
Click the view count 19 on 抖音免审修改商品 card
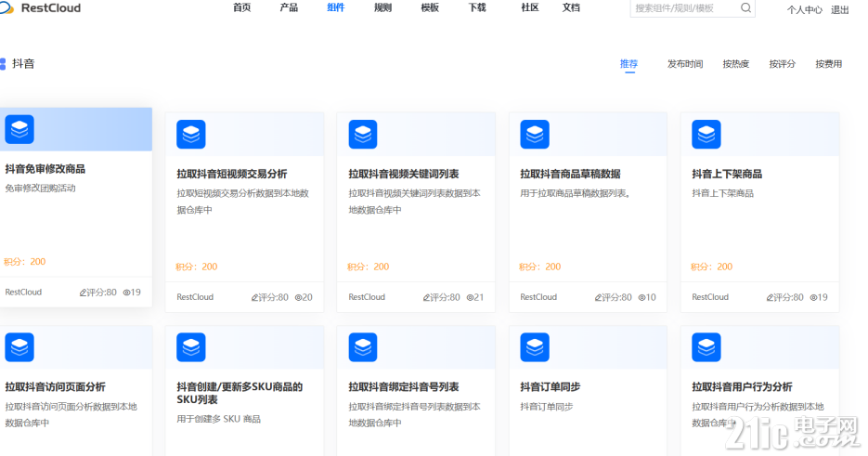point(132,292)
